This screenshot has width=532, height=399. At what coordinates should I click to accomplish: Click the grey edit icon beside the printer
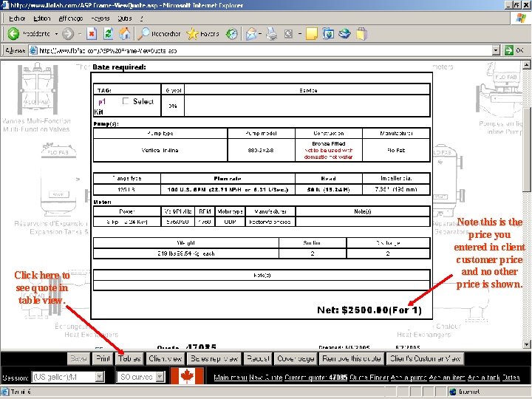click(288, 33)
